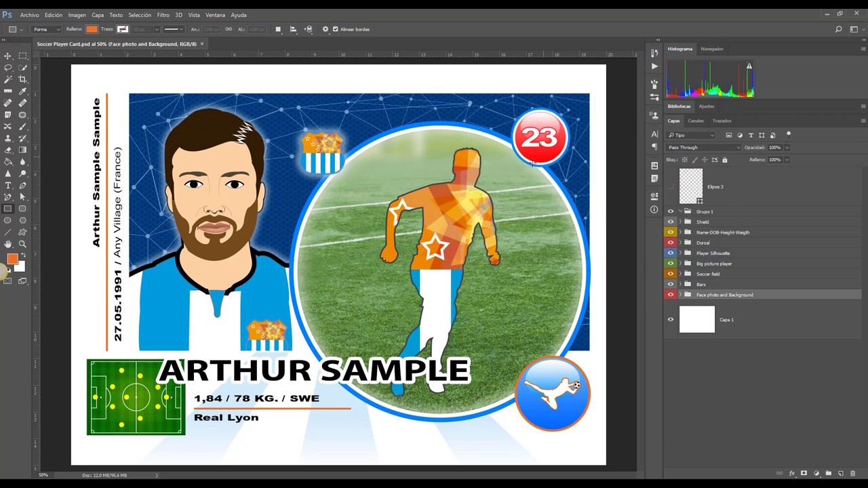
Task: Select the Path Selection arrow tool
Action: click(x=22, y=197)
